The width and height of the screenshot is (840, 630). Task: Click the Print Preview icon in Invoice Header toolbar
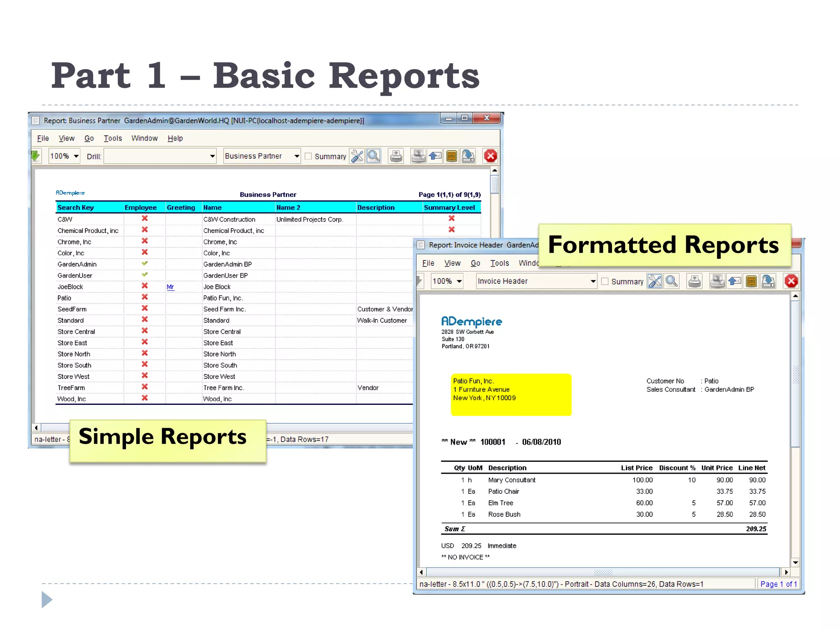[717, 281]
